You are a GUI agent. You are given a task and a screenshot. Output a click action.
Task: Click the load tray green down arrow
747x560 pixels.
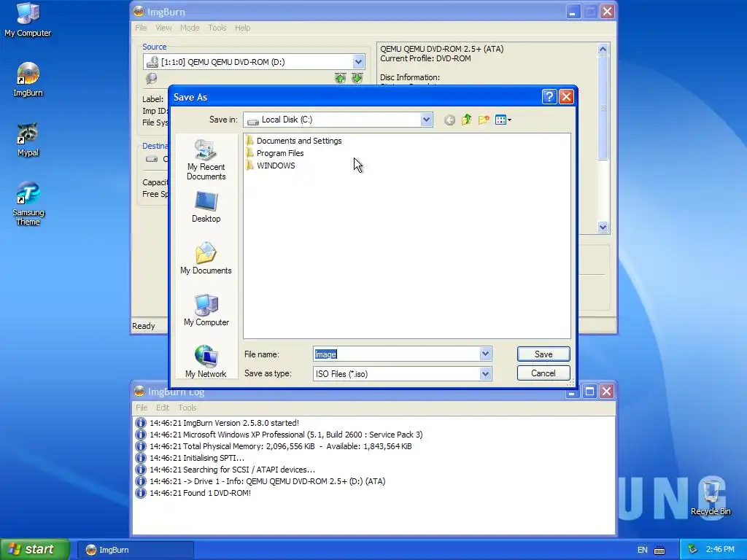[x=357, y=78]
